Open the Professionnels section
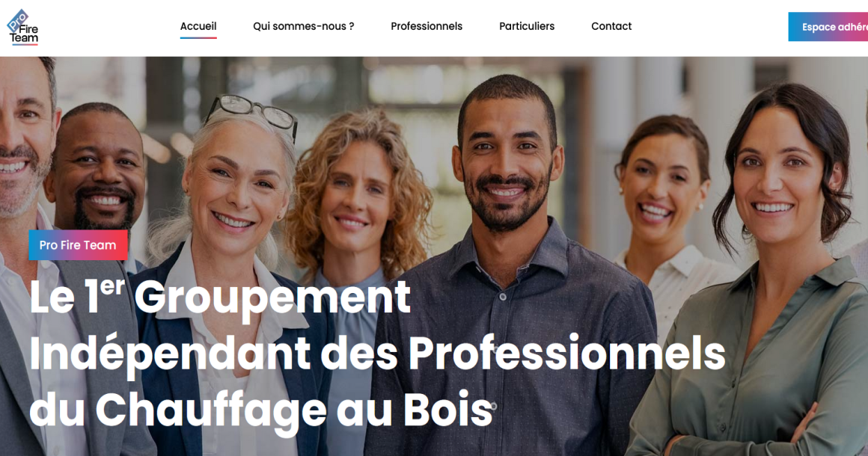Screen dimensions: 868x456 point(427,26)
